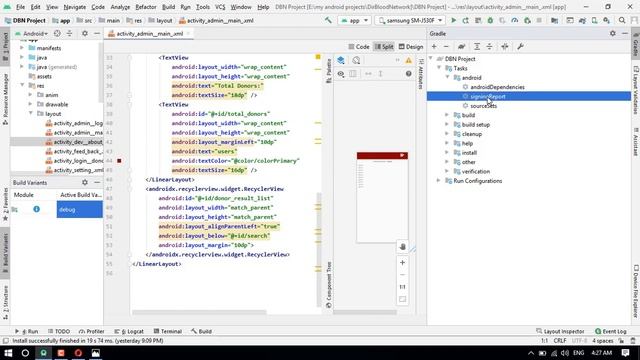640x360 pixels.
Task: Click the Android Studio taskbar icon
Action: [x=43, y=353]
